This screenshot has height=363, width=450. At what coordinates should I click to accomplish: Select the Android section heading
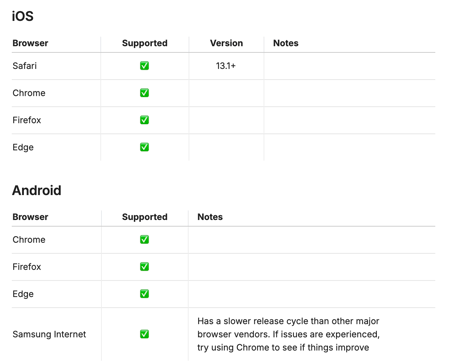pos(37,190)
